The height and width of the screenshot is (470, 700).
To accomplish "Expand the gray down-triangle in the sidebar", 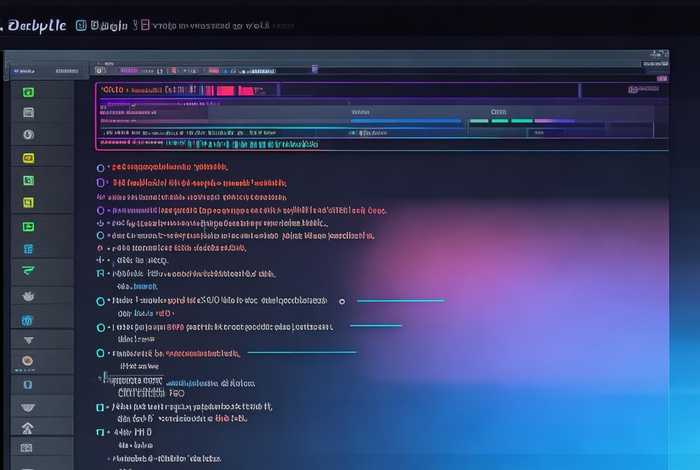I will (x=28, y=340).
